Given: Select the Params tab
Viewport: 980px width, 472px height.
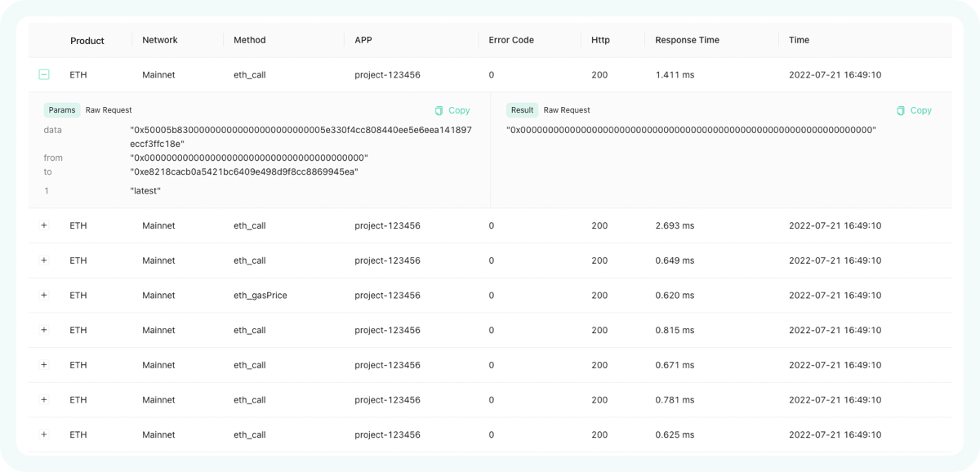Looking at the screenshot, I should pyautogui.click(x=62, y=110).
